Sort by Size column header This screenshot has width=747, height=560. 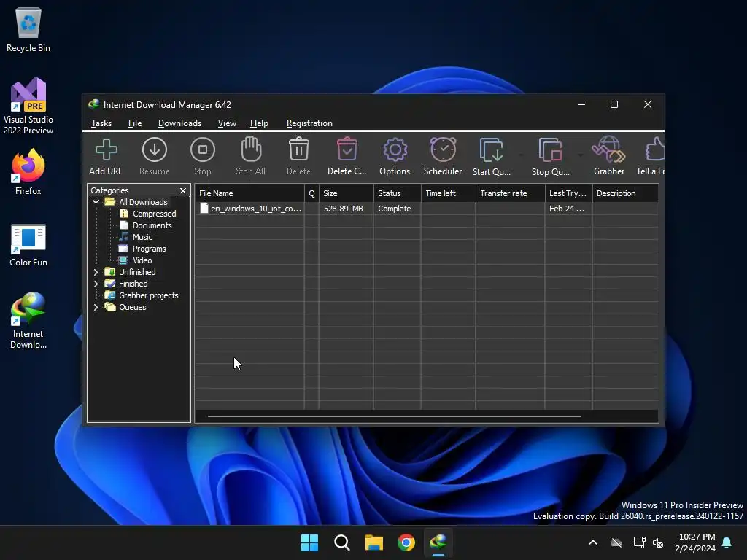[x=347, y=193]
